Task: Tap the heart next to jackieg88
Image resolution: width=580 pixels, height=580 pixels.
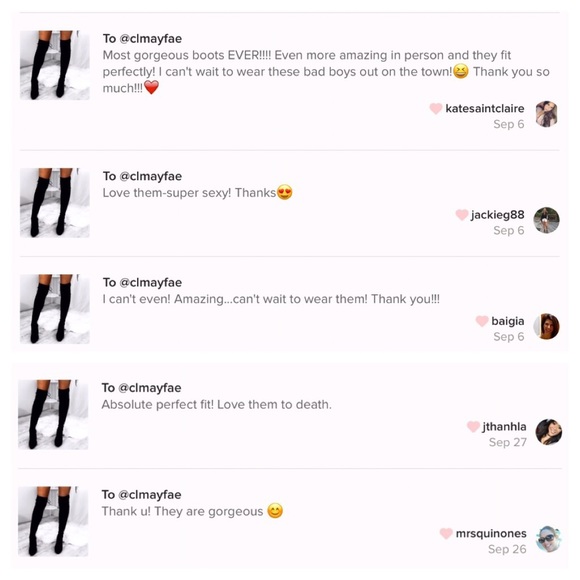Action: click(462, 215)
